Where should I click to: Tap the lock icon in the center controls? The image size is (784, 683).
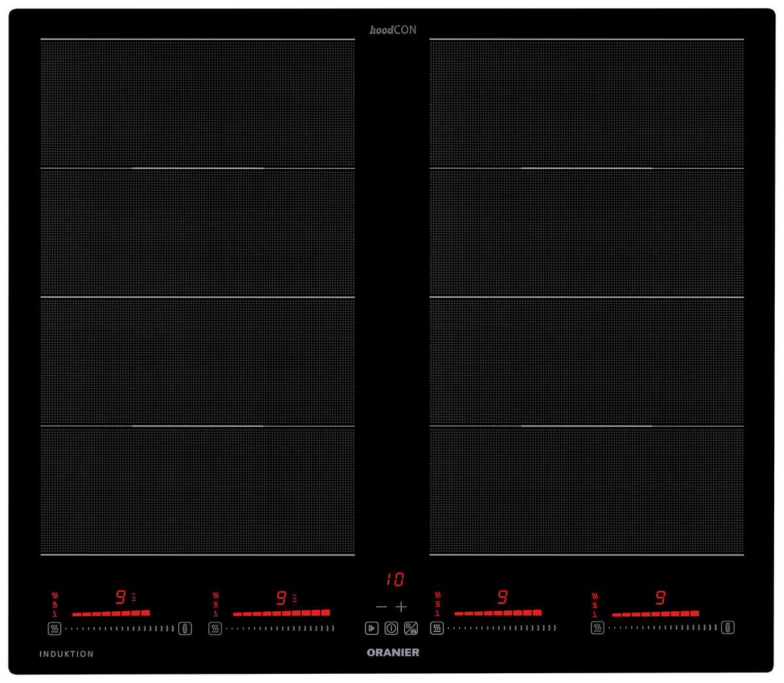(411, 629)
